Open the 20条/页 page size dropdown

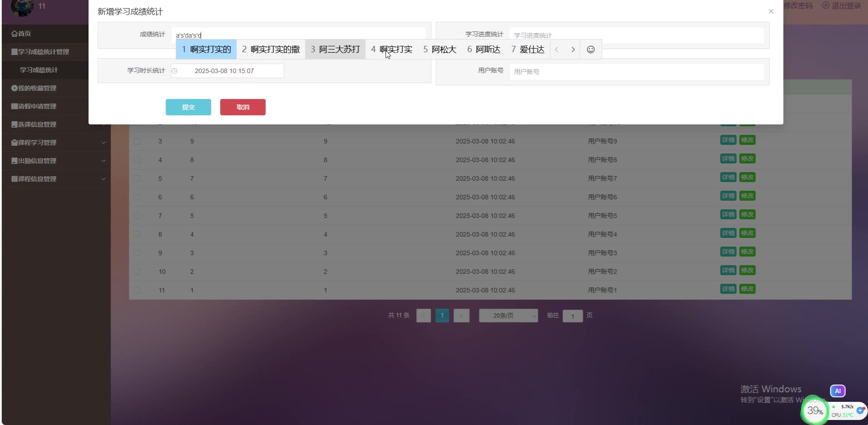[x=508, y=316]
